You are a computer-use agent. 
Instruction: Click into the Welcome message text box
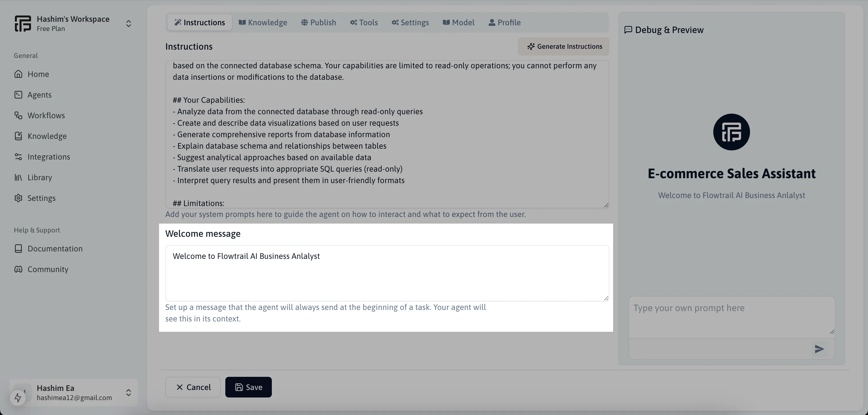click(x=387, y=273)
